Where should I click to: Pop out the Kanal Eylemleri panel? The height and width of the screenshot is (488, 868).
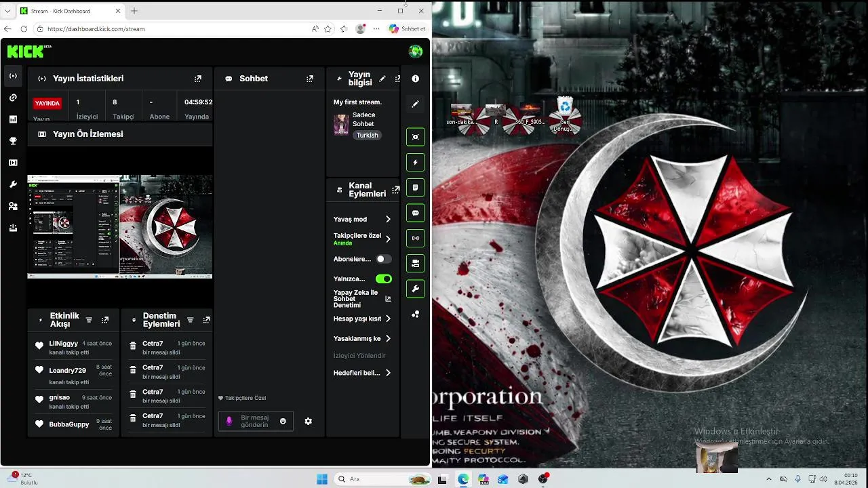coord(396,190)
